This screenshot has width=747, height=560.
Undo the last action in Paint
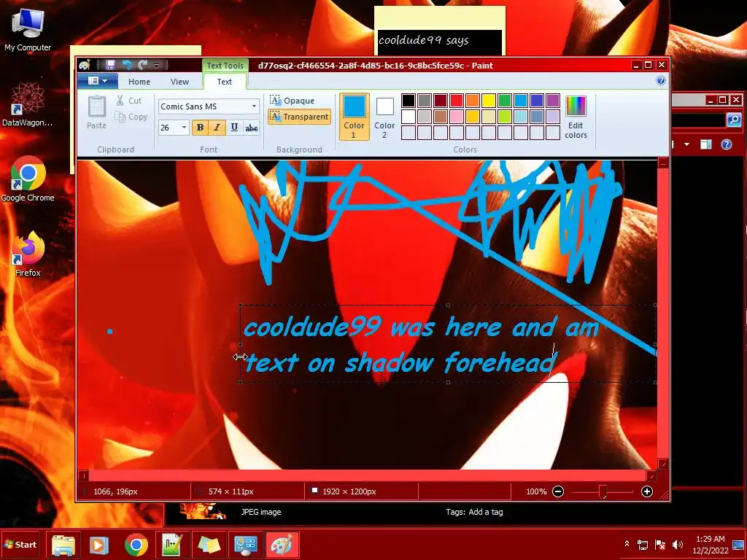point(127,65)
